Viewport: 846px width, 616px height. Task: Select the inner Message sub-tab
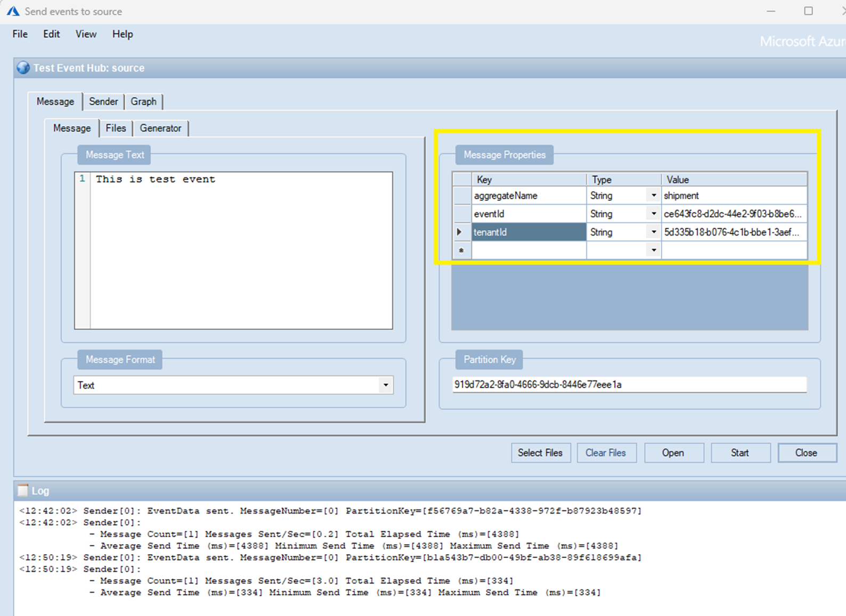point(72,128)
